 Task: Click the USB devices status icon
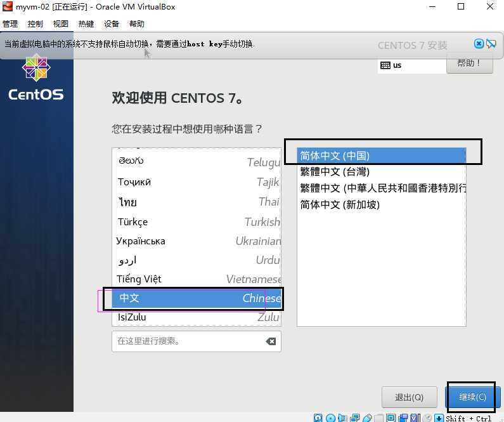coord(367,418)
